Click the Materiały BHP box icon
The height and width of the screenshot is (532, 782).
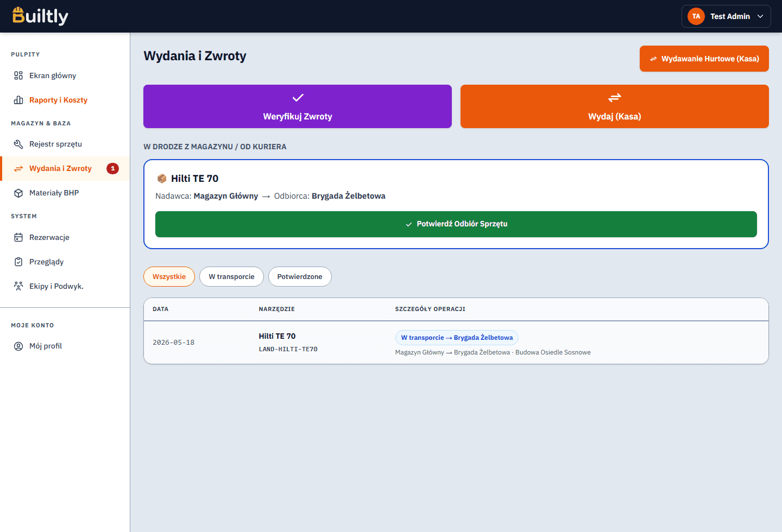coord(18,193)
